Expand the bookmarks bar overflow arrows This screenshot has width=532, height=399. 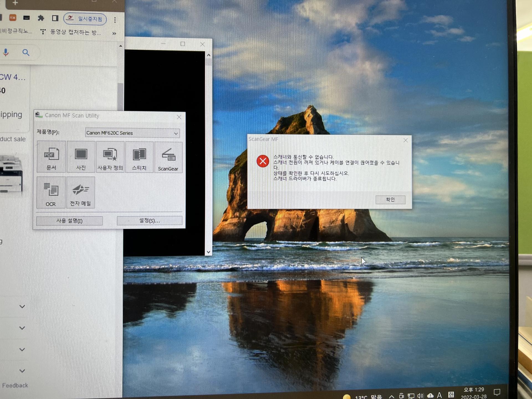click(x=114, y=34)
